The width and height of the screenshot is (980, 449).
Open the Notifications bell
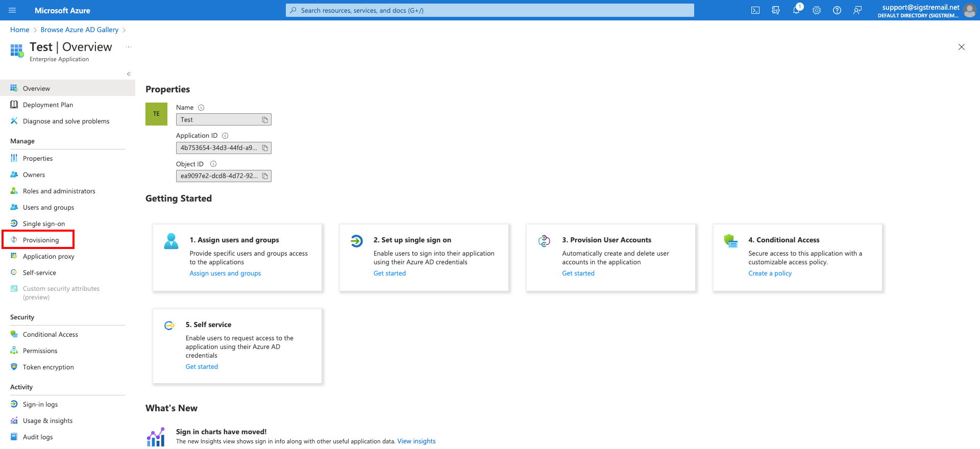(796, 10)
